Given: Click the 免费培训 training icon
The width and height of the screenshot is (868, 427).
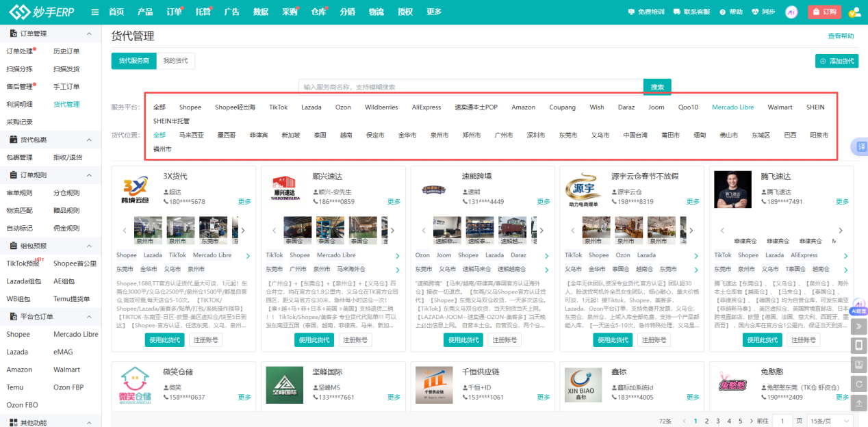Looking at the screenshot, I should pos(631,12).
